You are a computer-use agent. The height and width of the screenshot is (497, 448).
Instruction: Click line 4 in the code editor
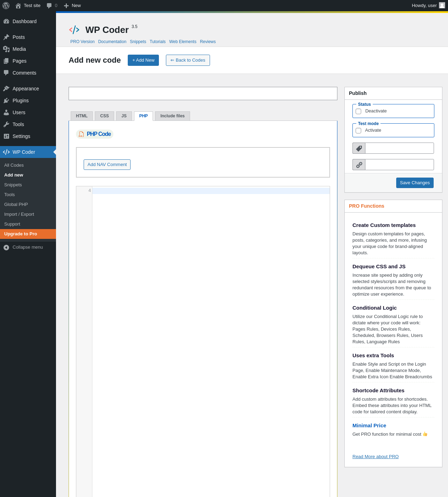[x=211, y=191]
